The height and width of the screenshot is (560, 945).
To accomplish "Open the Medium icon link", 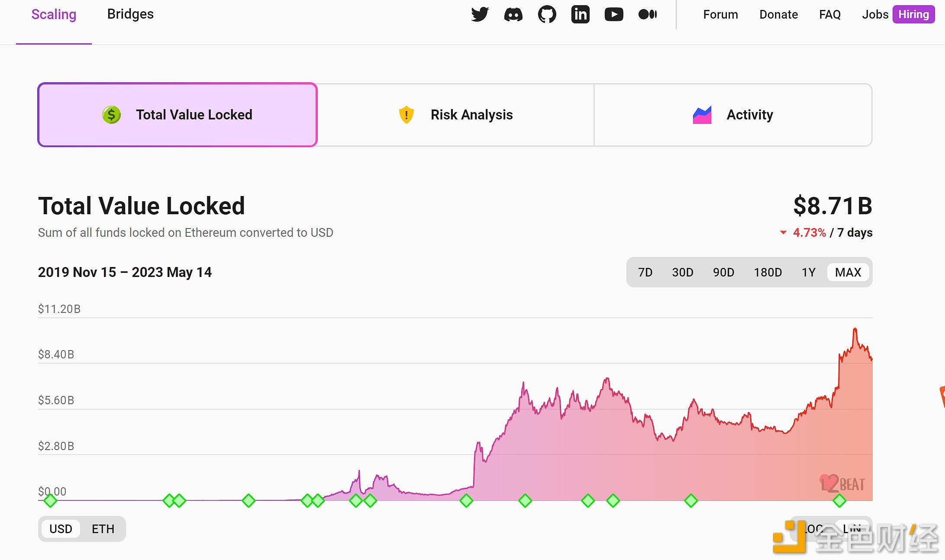I will point(648,14).
